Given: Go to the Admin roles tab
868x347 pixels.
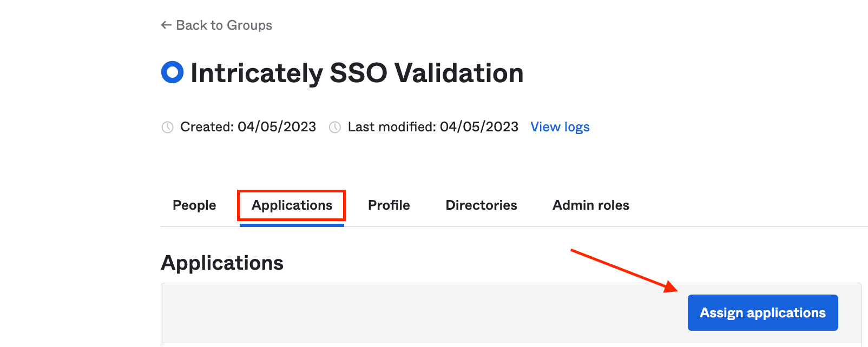Looking at the screenshot, I should click(591, 205).
